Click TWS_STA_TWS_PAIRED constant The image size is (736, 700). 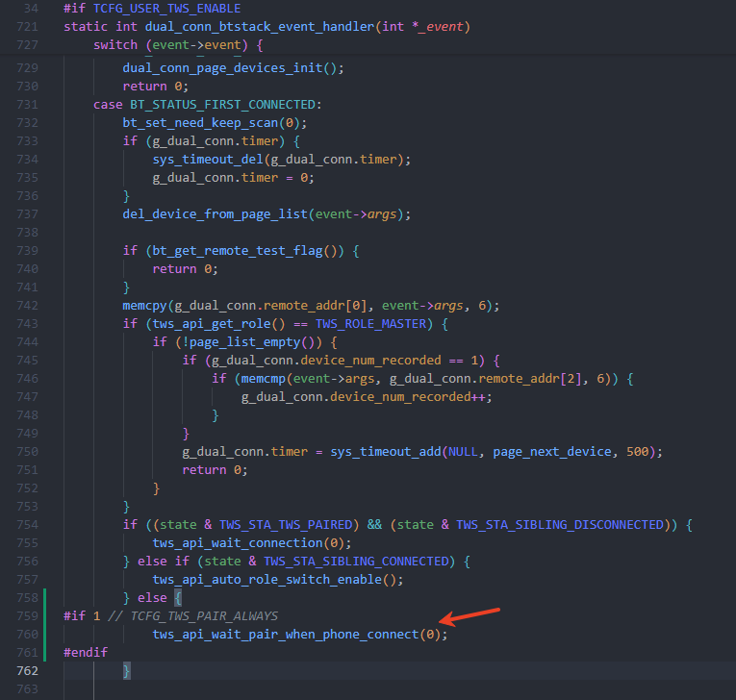point(286,525)
